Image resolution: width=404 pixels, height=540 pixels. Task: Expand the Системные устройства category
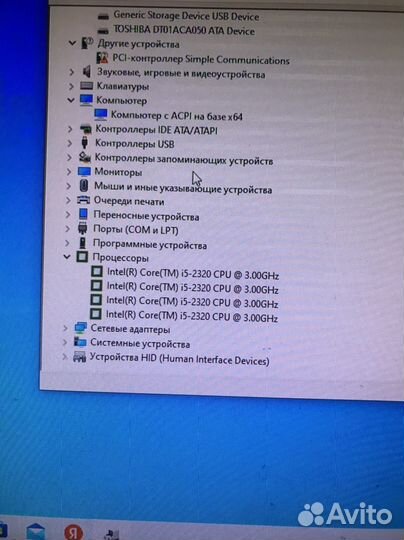click(x=65, y=342)
